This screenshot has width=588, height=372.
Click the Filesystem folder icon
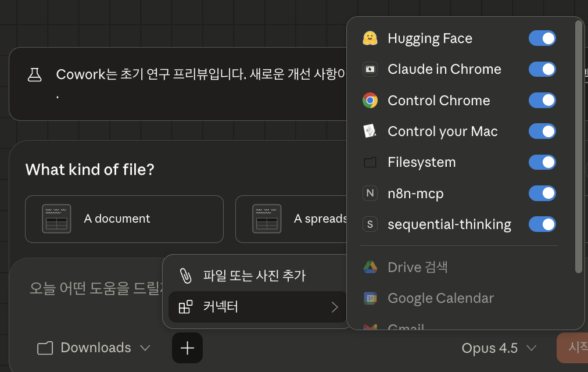(x=370, y=162)
